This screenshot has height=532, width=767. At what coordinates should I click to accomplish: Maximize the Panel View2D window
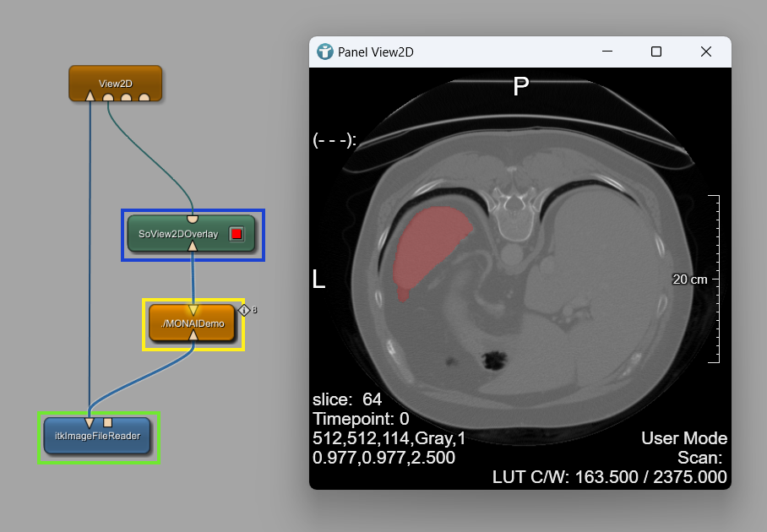pyautogui.click(x=656, y=52)
